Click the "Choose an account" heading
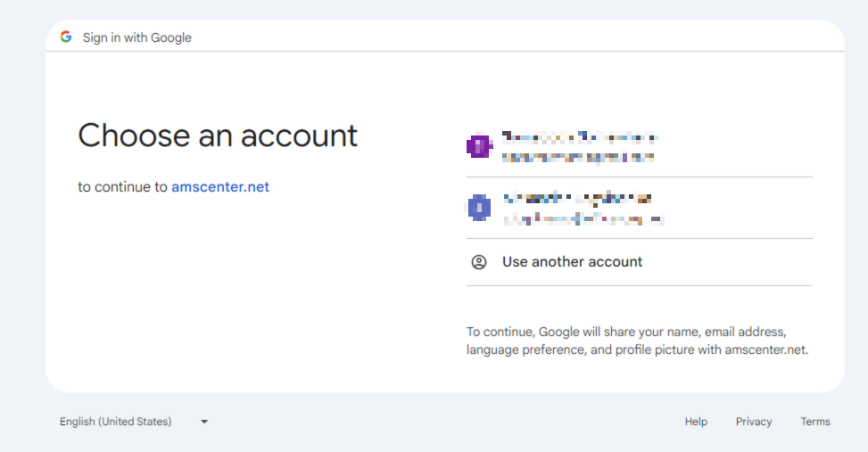Viewport: 868px width, 452px height. tap(218, 136)
